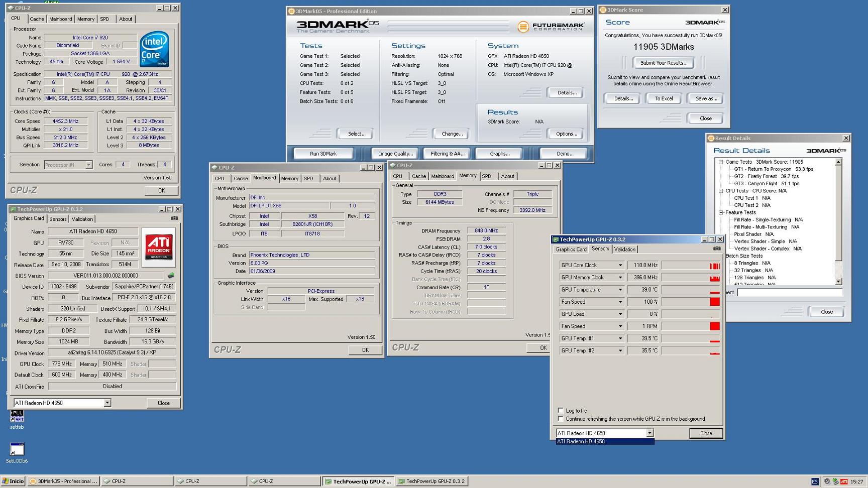868x488 pixels.
Task: Open the GPU Load sensor dropdown
Action: pyautogui.click(x=620, y=314)
